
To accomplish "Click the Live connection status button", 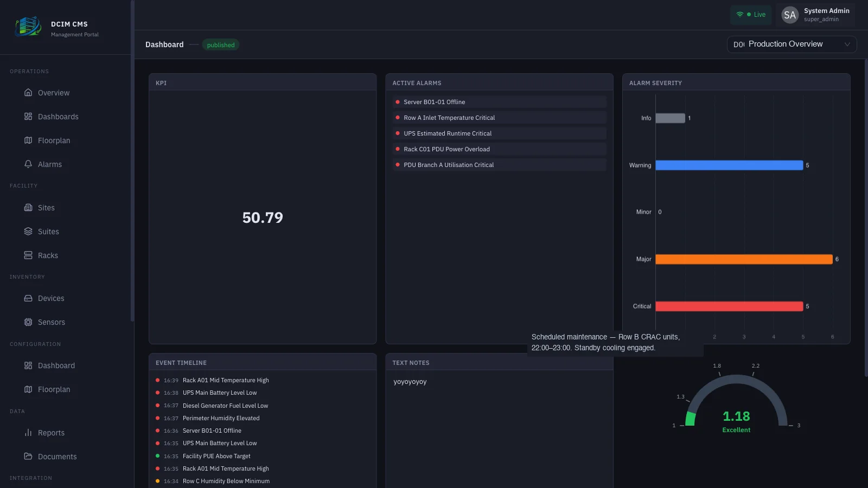I will (x=751, y=15).
